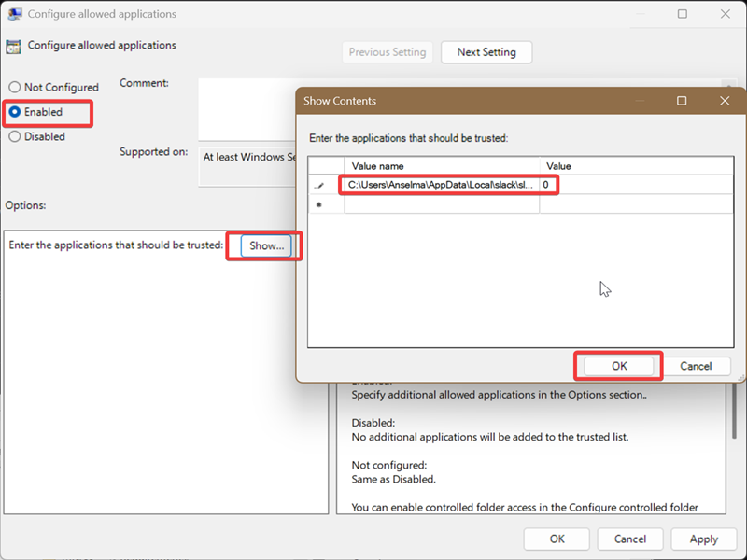The image size is (747, 560).
Task: Cancel the Show Contents dialog
Action: 696,366
